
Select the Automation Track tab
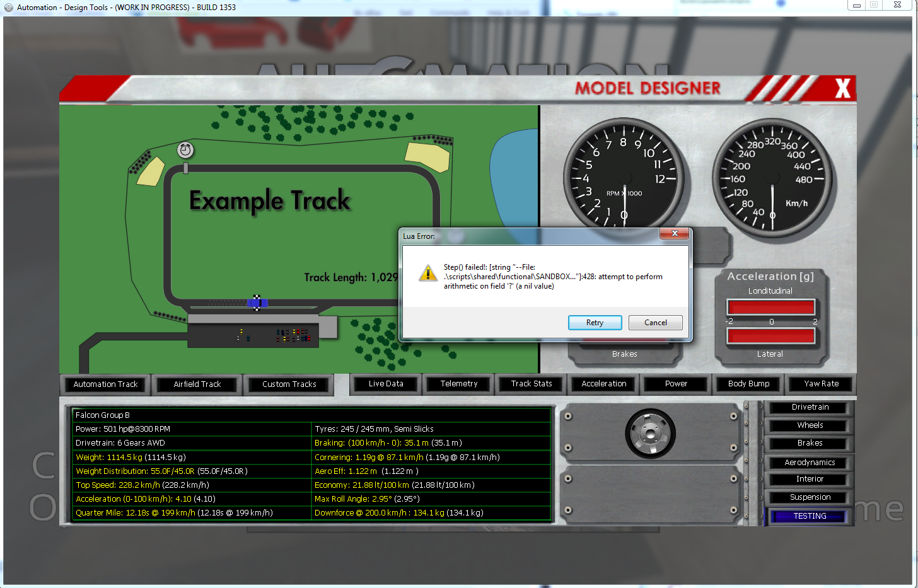coord(105,384)
